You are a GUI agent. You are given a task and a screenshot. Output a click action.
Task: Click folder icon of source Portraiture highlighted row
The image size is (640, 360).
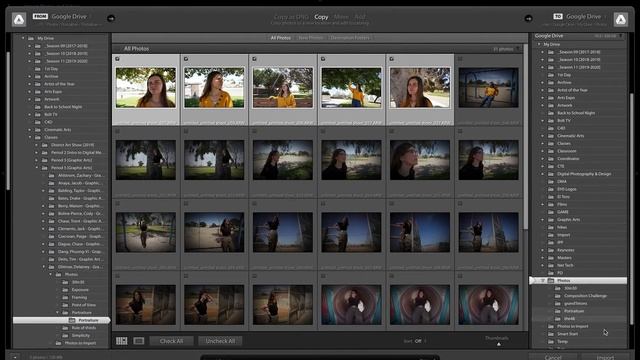72,320
